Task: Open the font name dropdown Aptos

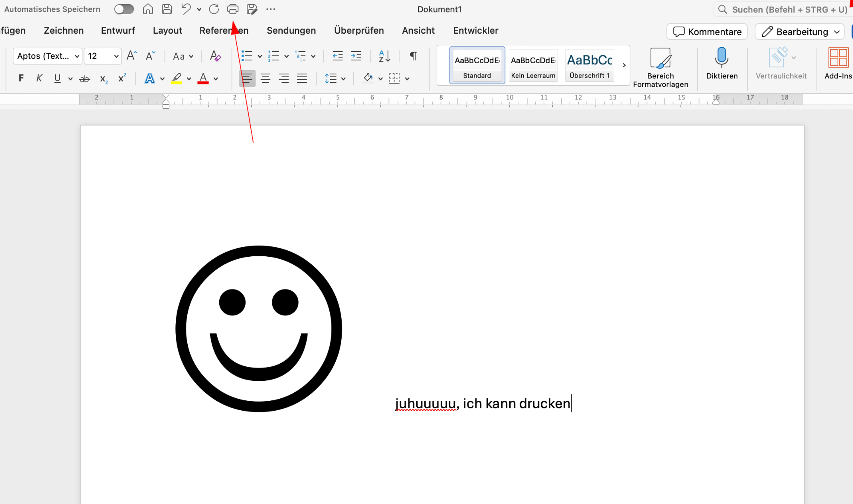Action: point(47,56)
